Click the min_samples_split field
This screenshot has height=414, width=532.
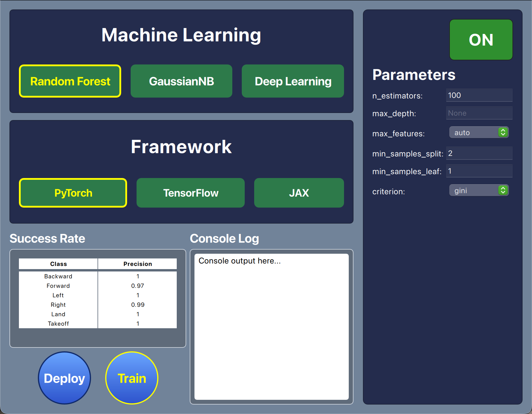pos(479,153)
